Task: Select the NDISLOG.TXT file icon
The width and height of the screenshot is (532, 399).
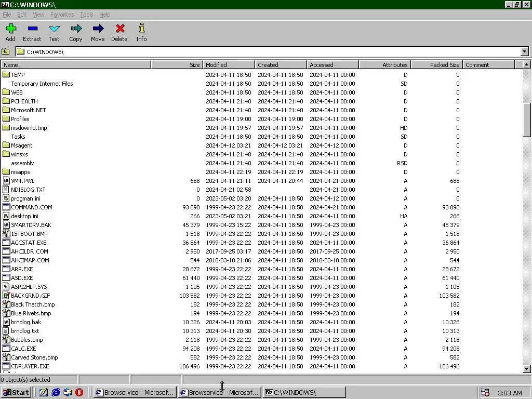Action: click(6, 189)
